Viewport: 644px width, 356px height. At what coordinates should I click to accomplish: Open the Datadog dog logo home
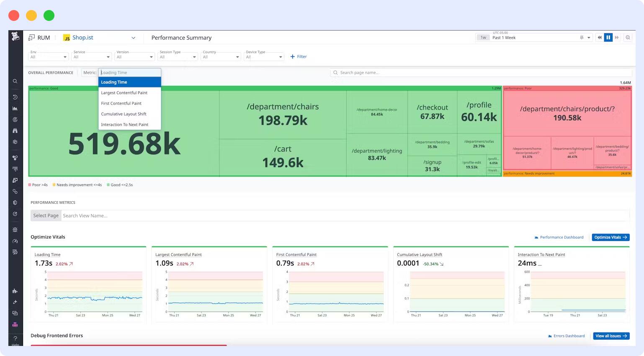pos(15,36)
